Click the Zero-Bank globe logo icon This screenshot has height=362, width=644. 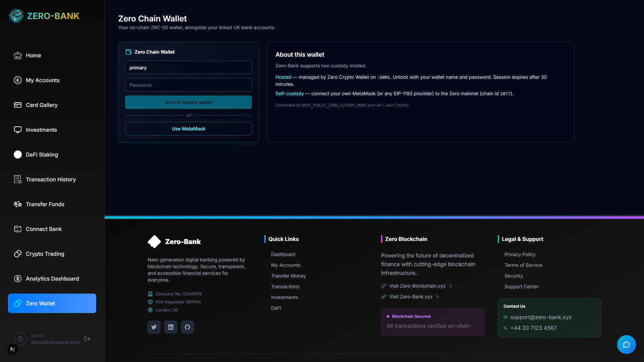(17, 16)
